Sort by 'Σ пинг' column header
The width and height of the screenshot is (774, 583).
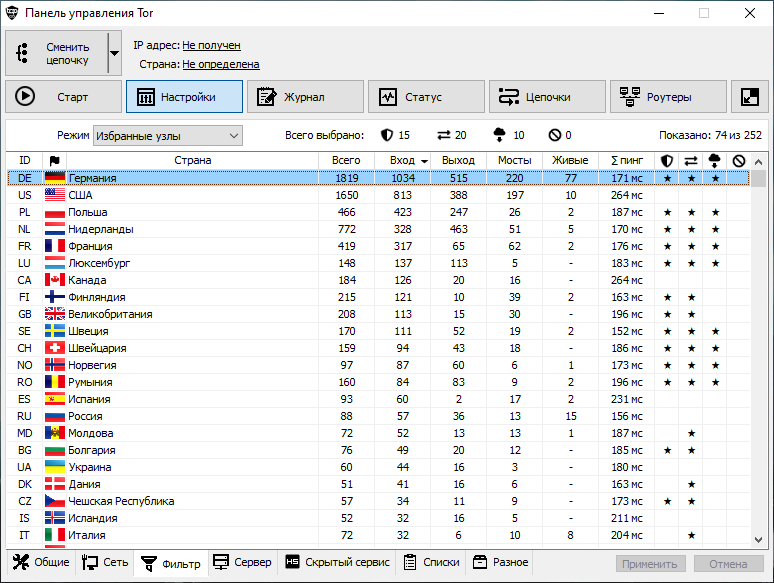click(626, 160)
